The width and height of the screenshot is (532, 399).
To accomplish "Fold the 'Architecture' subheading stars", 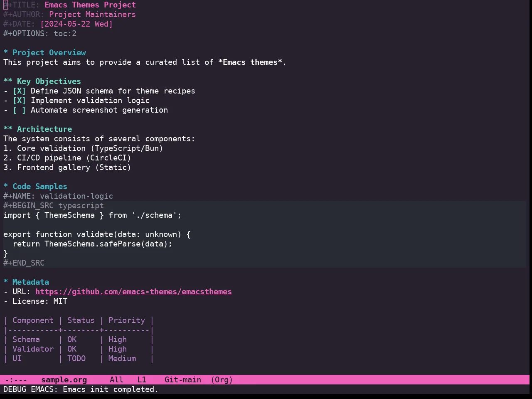I will click(x=8, y=129).
